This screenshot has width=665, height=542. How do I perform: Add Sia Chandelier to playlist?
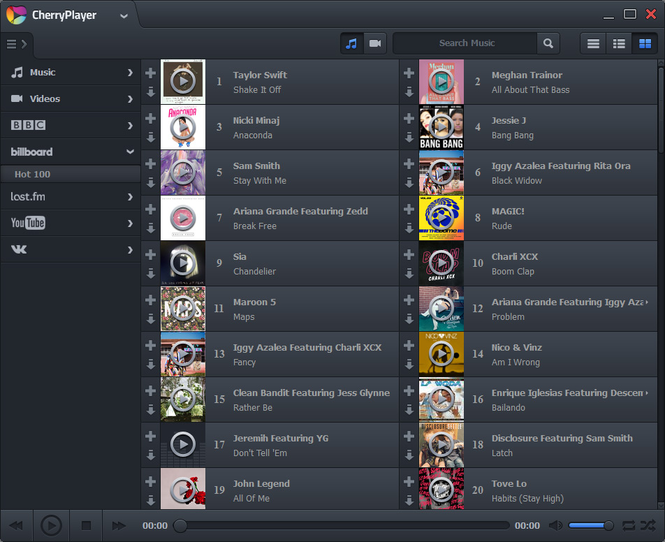(151, 254)
